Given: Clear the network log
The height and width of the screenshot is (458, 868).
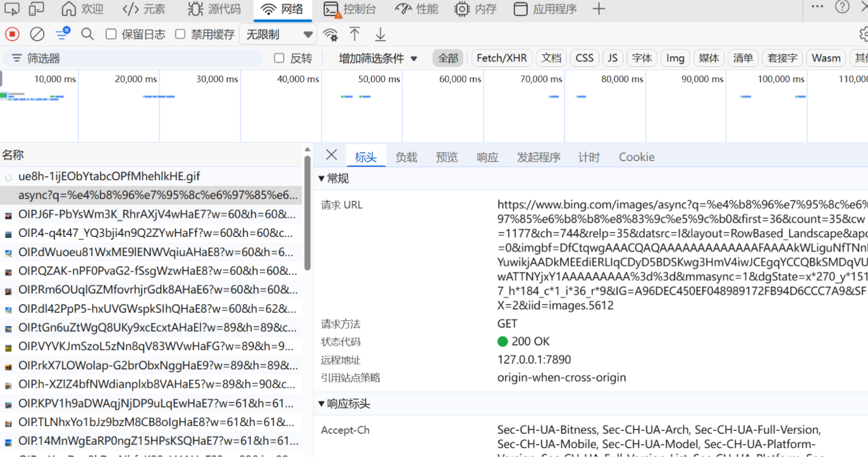Looking at the screenshot, I should click(x=37, y=34).
